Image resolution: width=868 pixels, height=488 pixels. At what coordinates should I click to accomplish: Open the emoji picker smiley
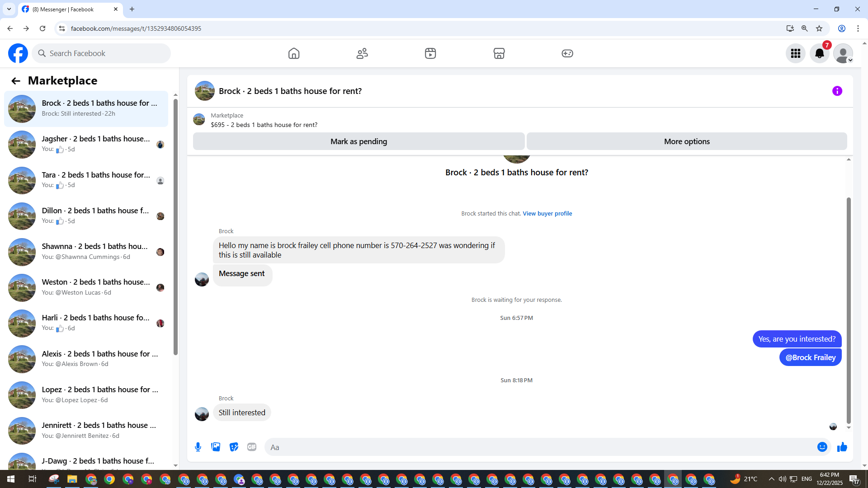tap(822, 447)
